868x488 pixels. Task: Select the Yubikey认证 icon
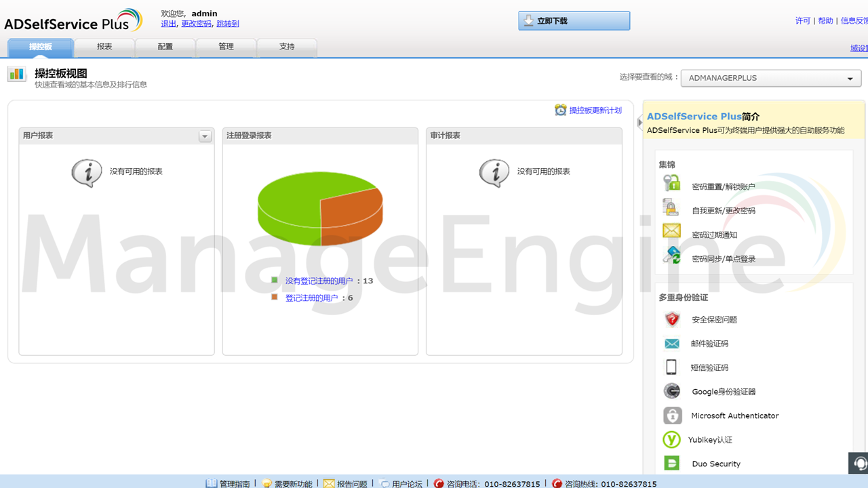pos(671,439)
